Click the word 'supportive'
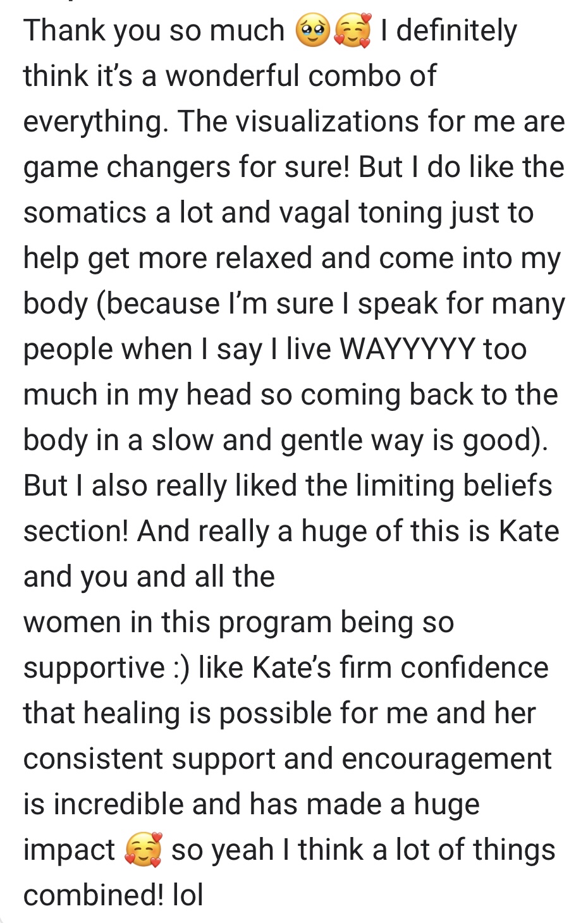 (94, 668)
